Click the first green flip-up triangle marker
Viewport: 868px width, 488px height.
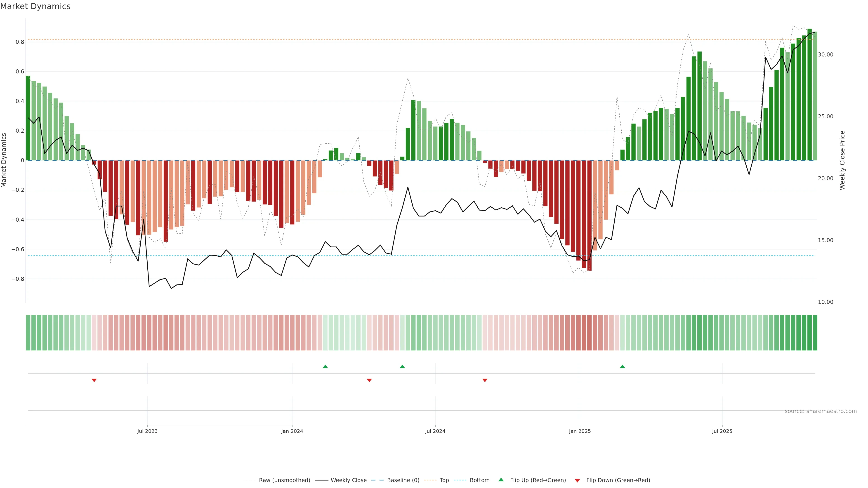pyautogui.click(x=325, y=366)
